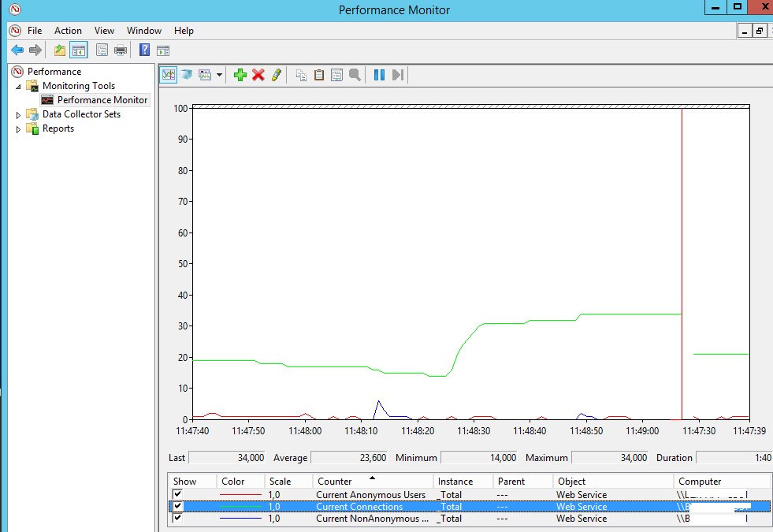Open the graph type dropdown arrow
773x532 pixels.
click(x=219, y=75)
